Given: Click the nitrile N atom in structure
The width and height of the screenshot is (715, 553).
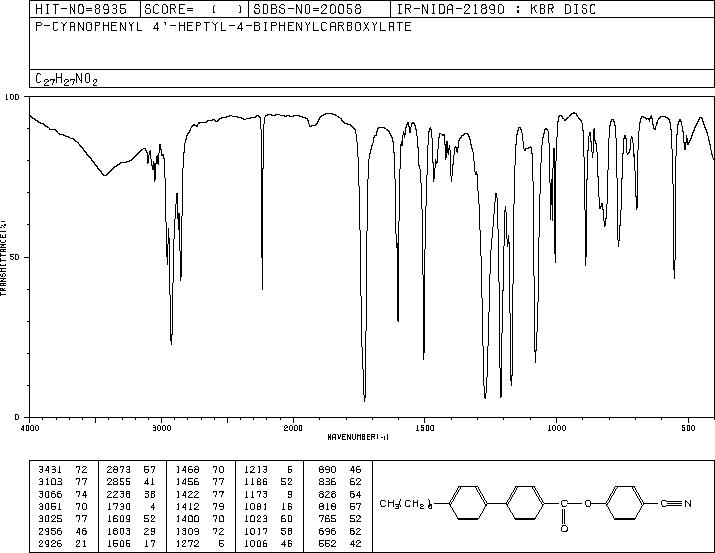Looking at the screenshot, I should 689,503.
